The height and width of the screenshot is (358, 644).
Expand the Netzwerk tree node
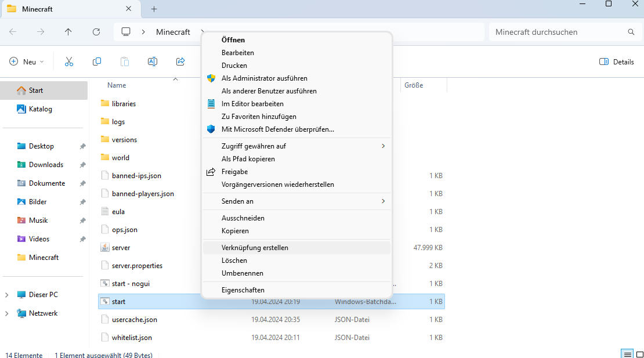coord(6,313)
